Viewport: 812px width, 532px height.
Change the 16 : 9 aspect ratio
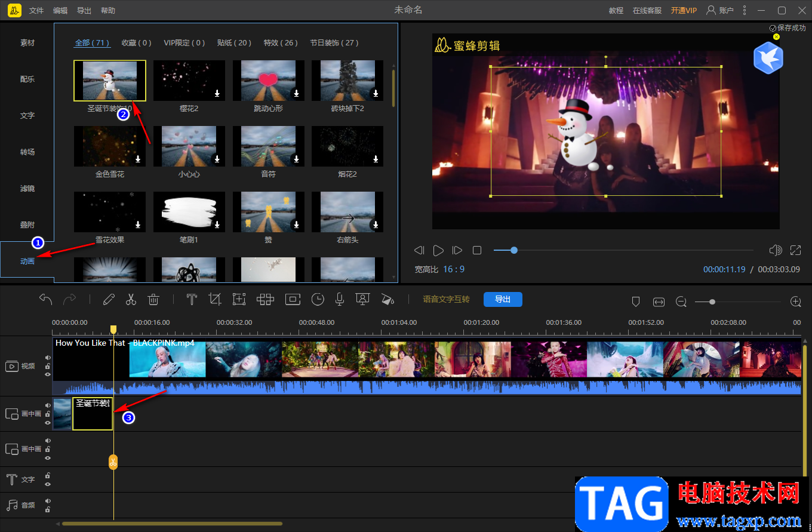point(454,269)
